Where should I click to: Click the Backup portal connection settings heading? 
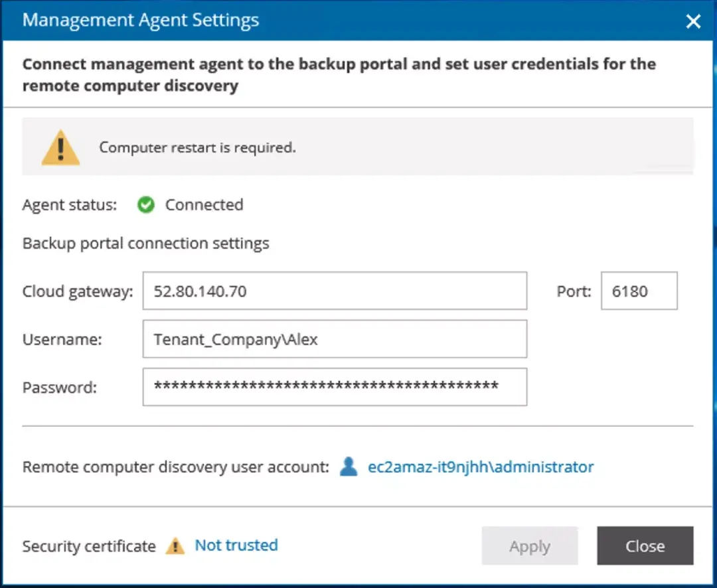[x=145, y=243]
